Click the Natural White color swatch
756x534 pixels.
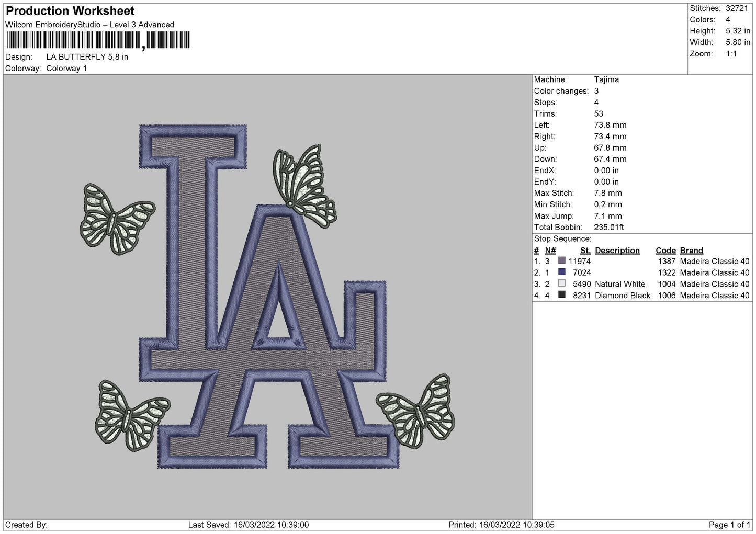coord(562,283)
